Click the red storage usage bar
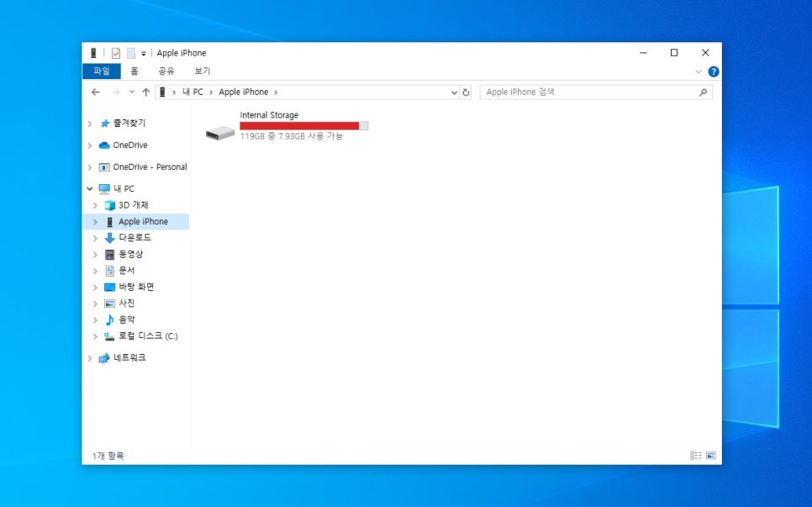This screenshot has width=812, height=507. point(304,126)
